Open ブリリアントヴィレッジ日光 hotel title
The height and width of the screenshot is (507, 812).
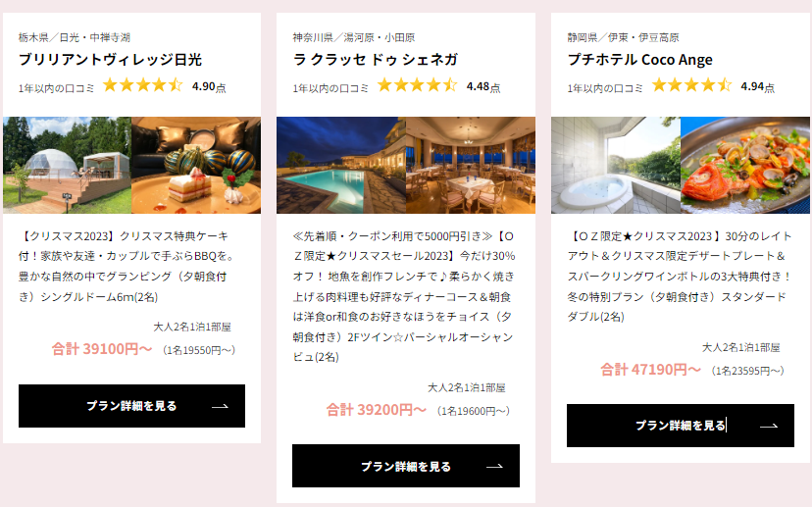[110, 60]
